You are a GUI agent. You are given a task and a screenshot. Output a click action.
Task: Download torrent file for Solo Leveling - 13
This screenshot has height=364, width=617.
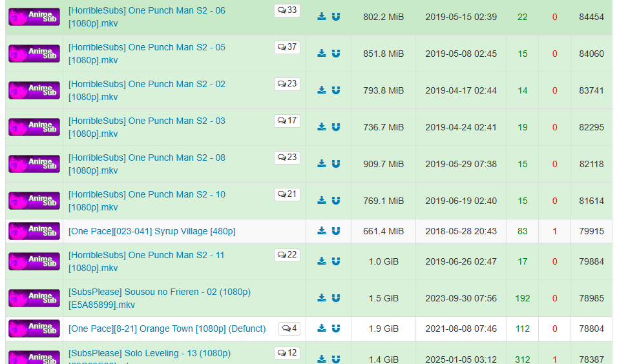pyautogui.click(x=322, y=359)
